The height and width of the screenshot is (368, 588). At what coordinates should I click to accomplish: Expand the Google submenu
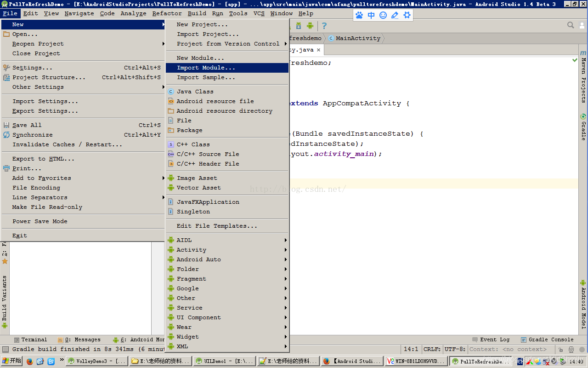227,288
